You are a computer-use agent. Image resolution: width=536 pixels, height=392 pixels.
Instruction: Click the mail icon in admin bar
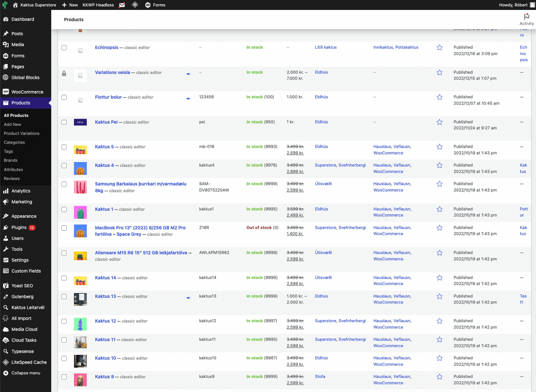pyautogui.click(x=122, y=5)
